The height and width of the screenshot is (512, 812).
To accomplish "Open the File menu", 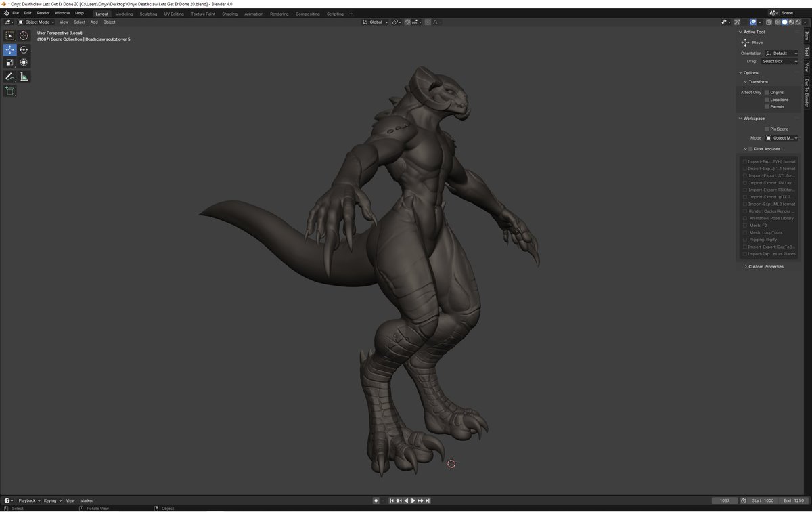I will pos(16,13).
